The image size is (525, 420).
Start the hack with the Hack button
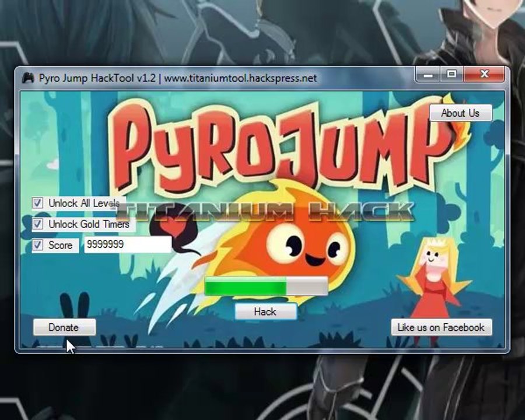265,311
